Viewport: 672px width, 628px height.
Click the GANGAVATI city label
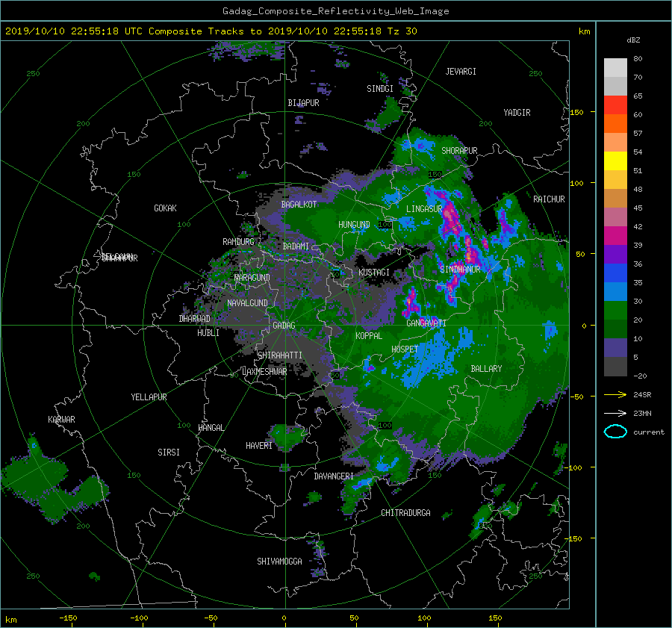(426, 323)
